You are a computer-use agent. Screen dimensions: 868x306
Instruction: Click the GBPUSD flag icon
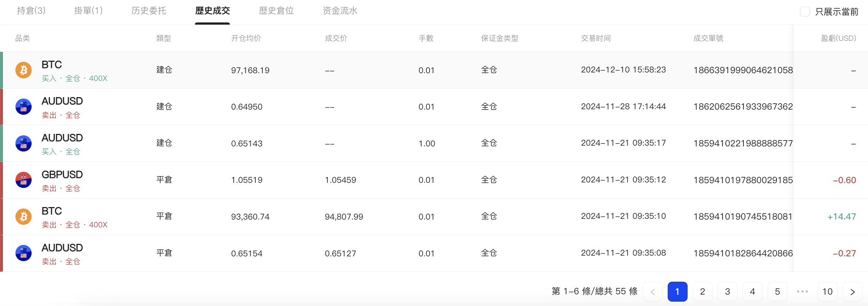click(24, 180)
